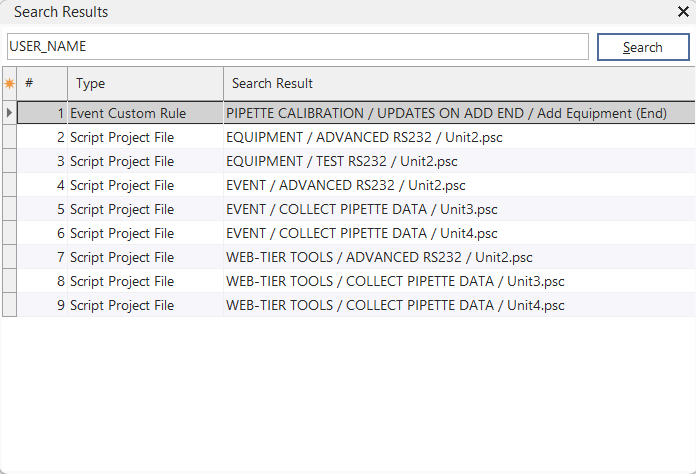
Task: Choose WEB-TIER TOOLS / COLLECT PIPETTE DATA / Unit4.psc
Action: coord(395,305)
